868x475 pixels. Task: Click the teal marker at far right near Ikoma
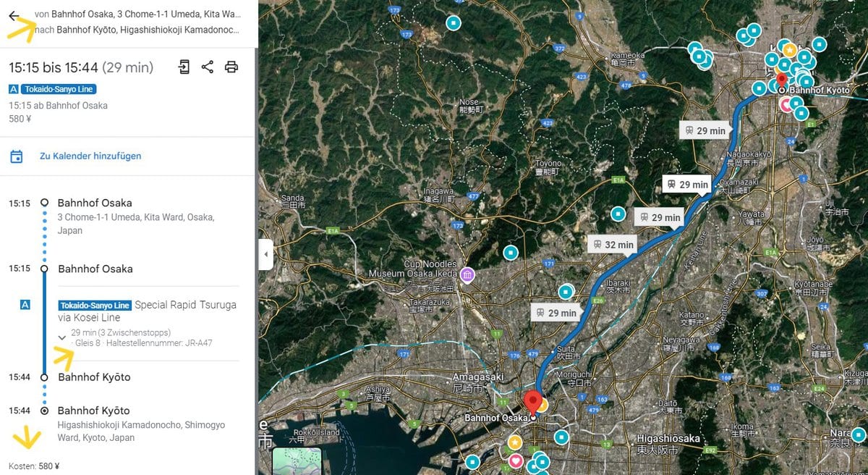pyautogui.click(x=858, y=434)
